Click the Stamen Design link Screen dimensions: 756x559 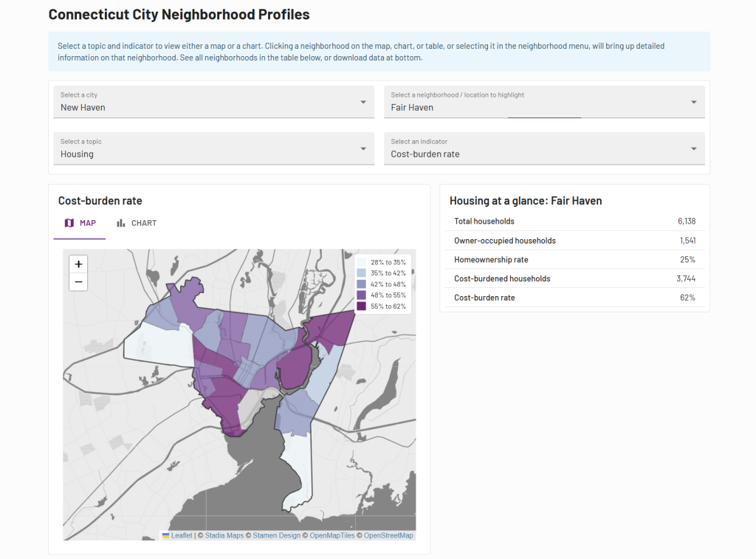click(x=277, y=535)
